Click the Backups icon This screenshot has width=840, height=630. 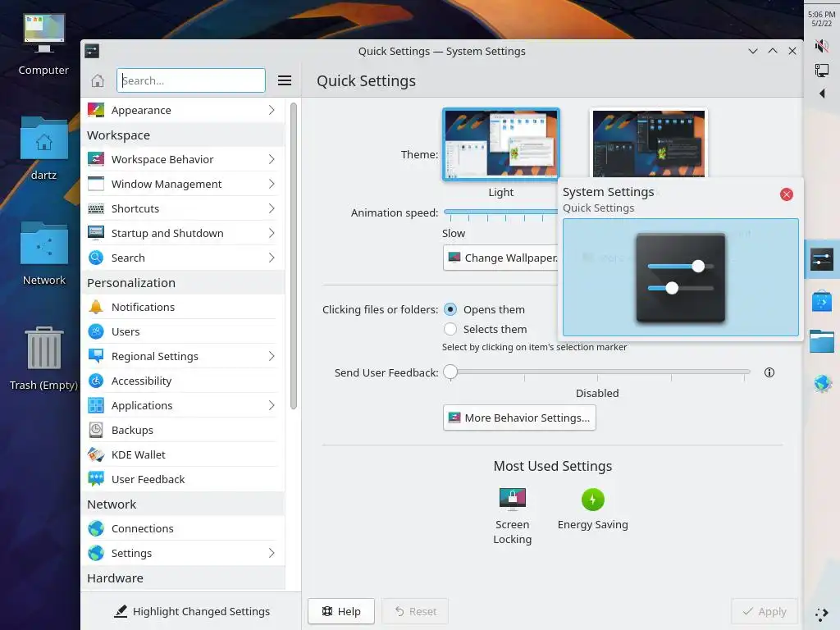(x=96, y=430)
